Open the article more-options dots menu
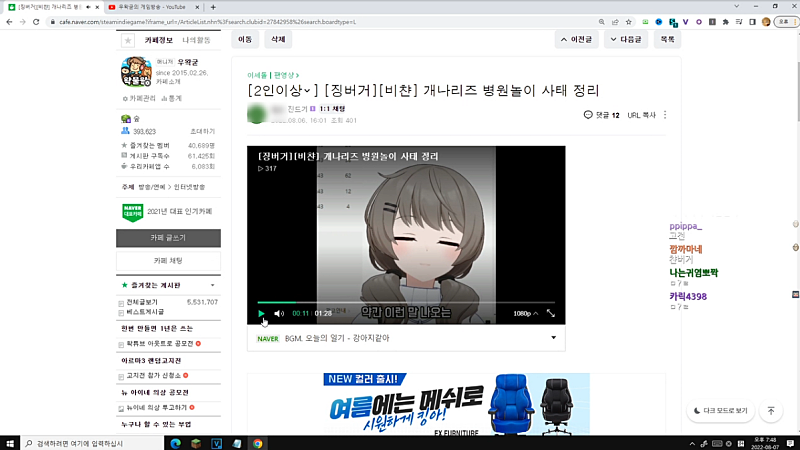Image resolution: width=800 pixels, height=450 pixels. pos(665,115)
